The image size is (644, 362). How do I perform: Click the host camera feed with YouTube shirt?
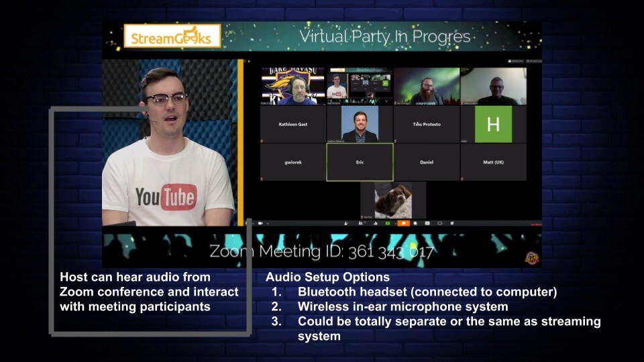170,142
